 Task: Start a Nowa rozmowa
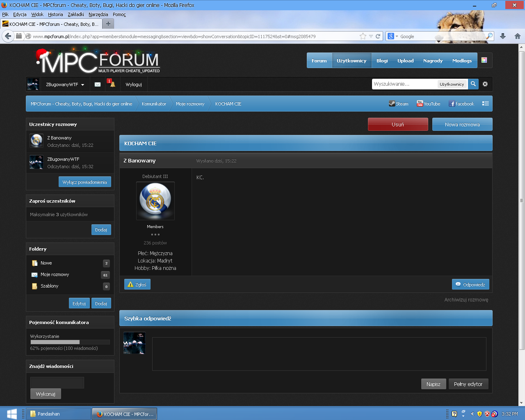coord(462,124)
